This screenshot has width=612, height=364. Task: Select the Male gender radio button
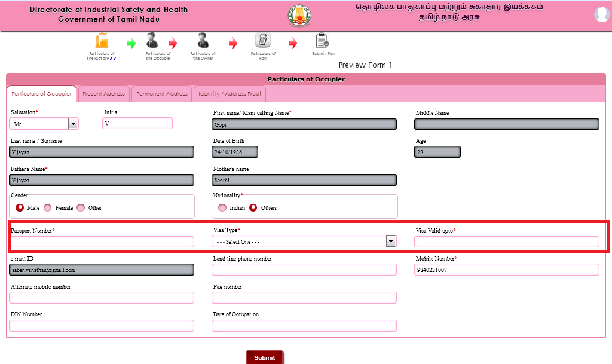tap(20, 207)
